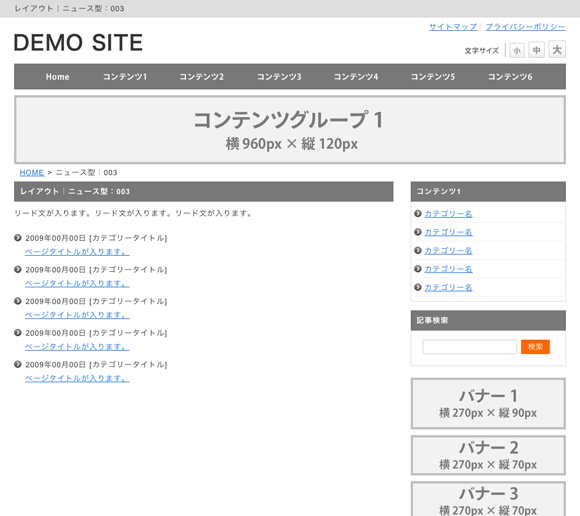
Task: Click the バナー 2 banner image
Action: coord(488,455)
